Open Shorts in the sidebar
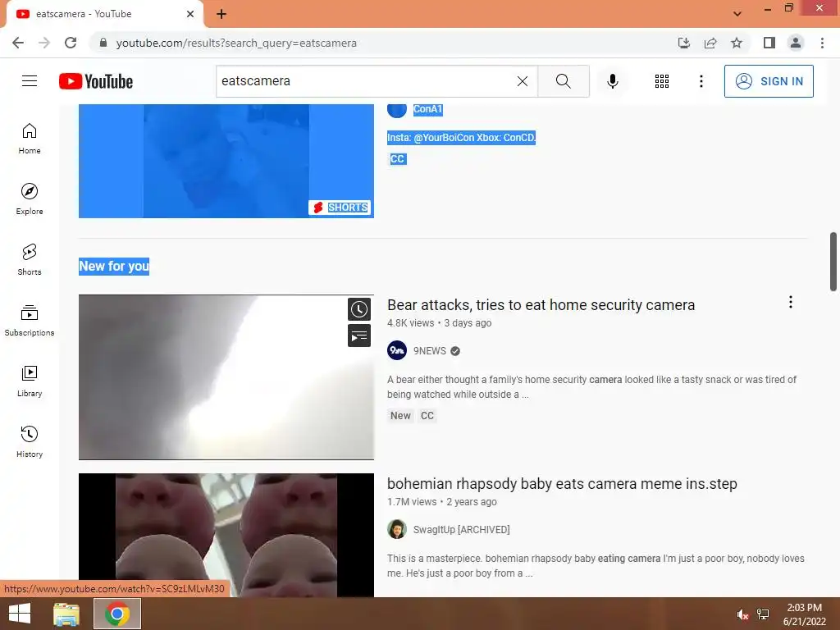840x630 pixels. [x=30, y=260]
